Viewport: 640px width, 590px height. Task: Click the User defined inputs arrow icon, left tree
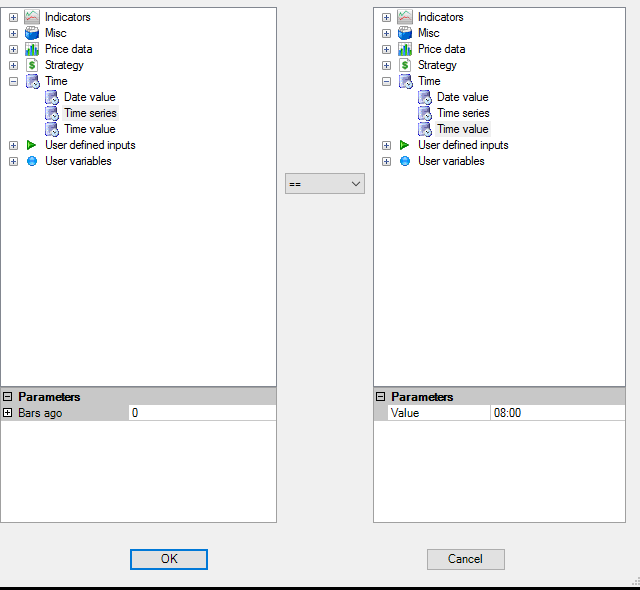pos(31,145)
